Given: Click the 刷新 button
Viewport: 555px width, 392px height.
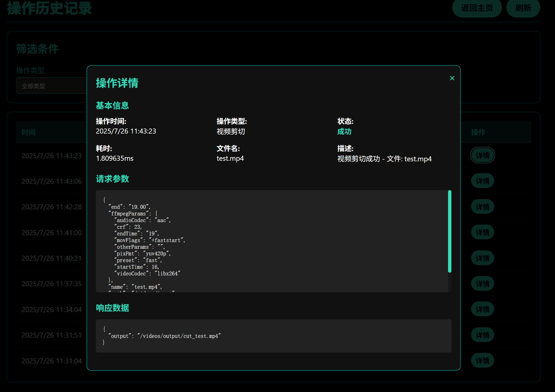Looking at the screenshot, I should point(523,8).
